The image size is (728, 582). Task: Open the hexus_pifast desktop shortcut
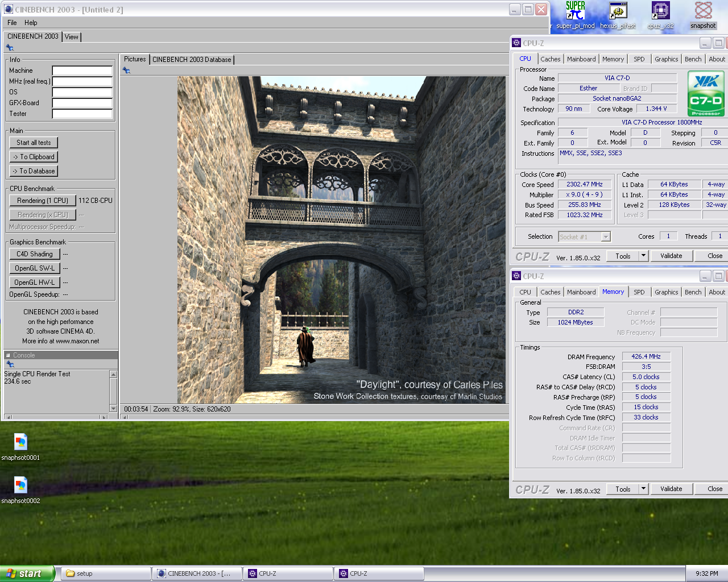coord(618,15)
